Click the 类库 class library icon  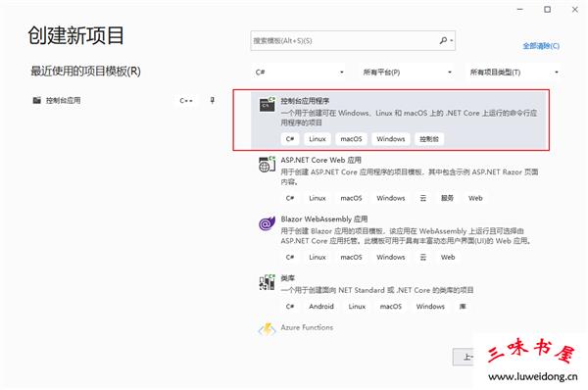pos(267,282)
